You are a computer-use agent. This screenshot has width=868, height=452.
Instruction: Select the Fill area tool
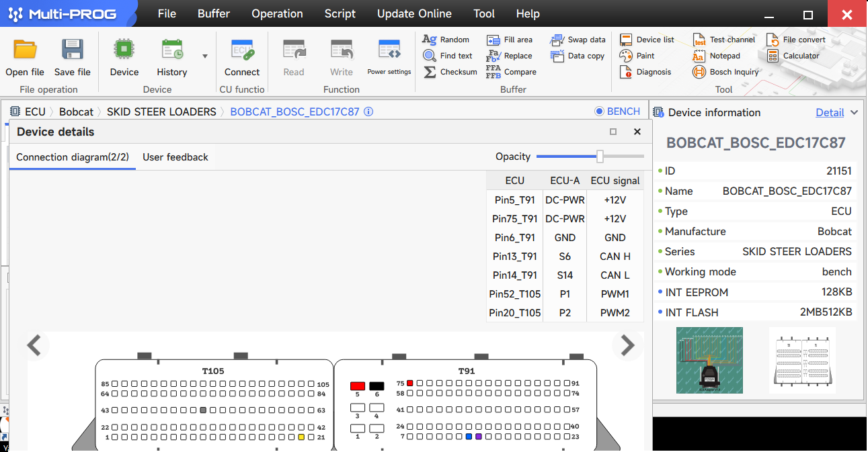click(509, 40)
